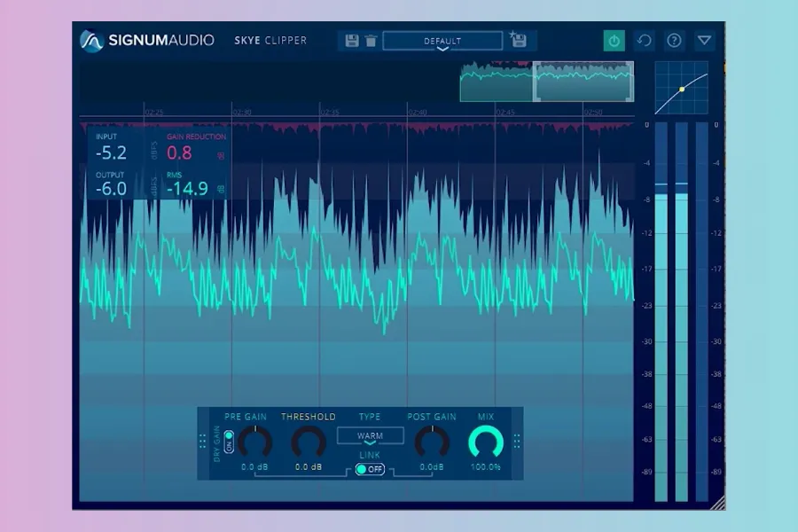Viewport: 798px width, 532px height.
Task: Click the save-as-new preset star icon
Action: click(x=518, y=41)
